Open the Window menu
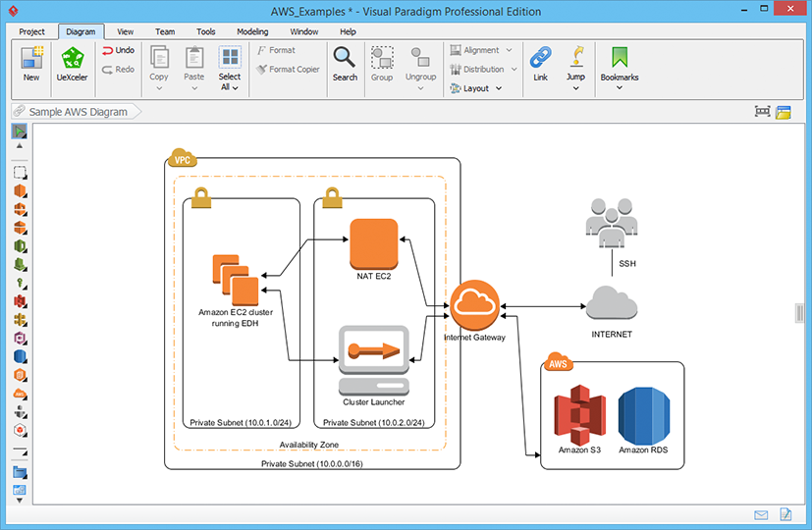This screenshot has height=530, width=812. [x=304, y=31]
